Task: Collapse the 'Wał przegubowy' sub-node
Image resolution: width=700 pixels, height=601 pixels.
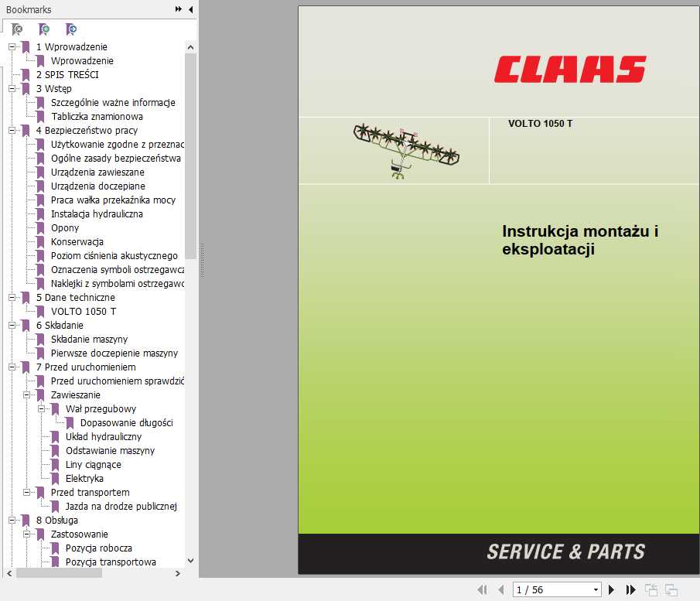Action: [42, 408]
